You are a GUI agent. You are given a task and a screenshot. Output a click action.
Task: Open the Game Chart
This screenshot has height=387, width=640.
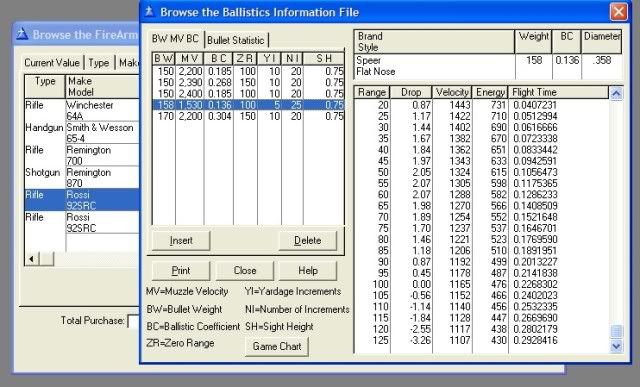point(277,346)
